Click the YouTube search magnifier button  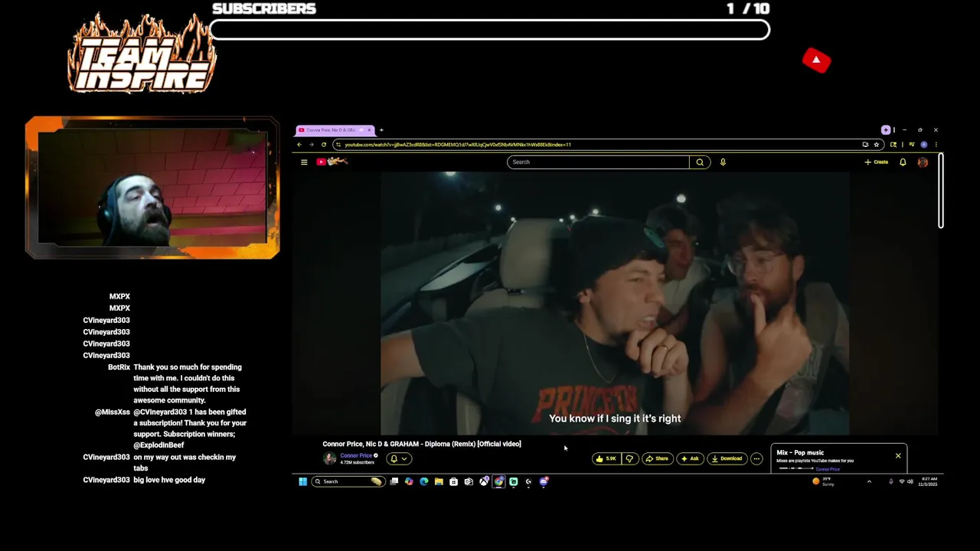(x=700, y=162)
